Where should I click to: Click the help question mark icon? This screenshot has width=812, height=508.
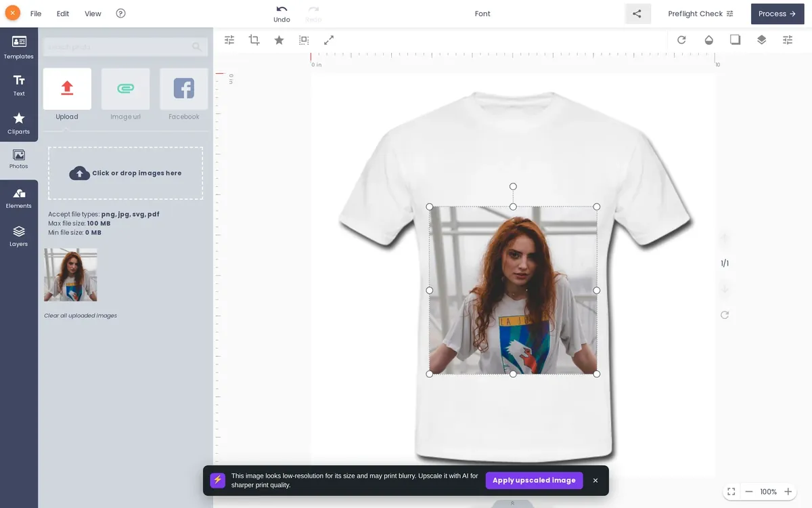click(120, 14)
